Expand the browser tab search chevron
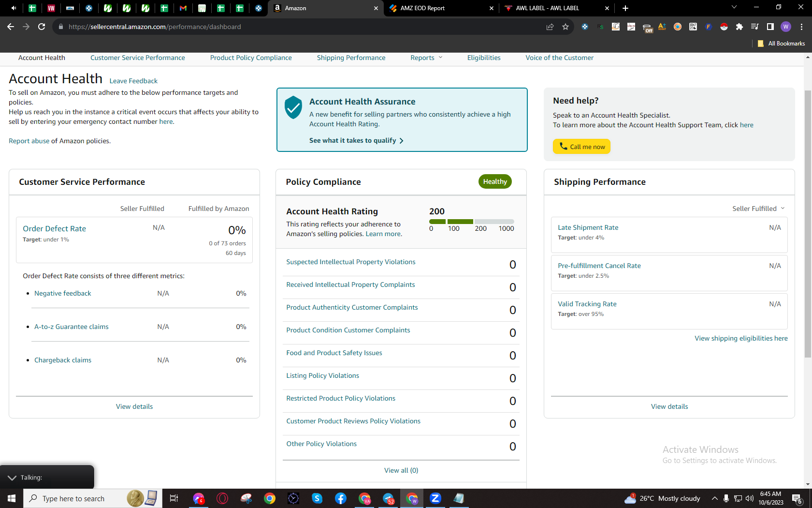The image size is (812, 508). pyautogui.click(x=734, y=7)
